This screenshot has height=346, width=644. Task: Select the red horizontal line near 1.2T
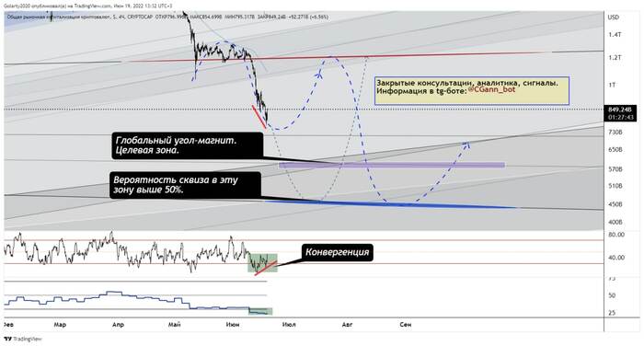click(x=337, y=58)
